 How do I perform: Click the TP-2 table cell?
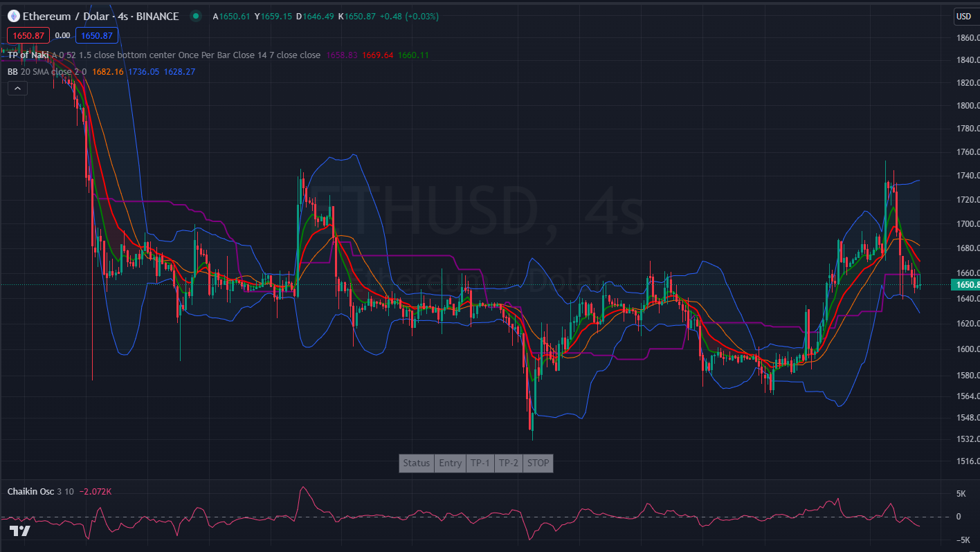[x=509, y=463]
